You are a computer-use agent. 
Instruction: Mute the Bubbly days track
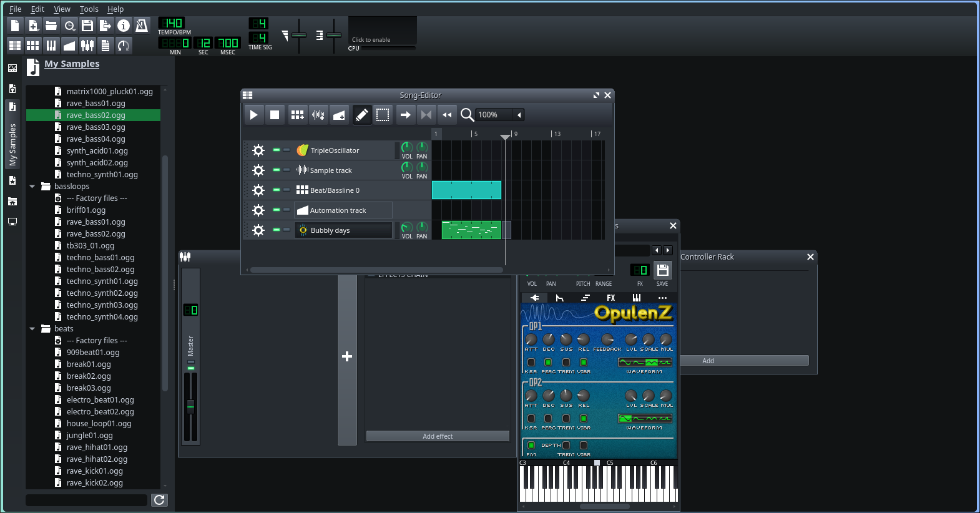pyautogui.click(x=277, y=230)
